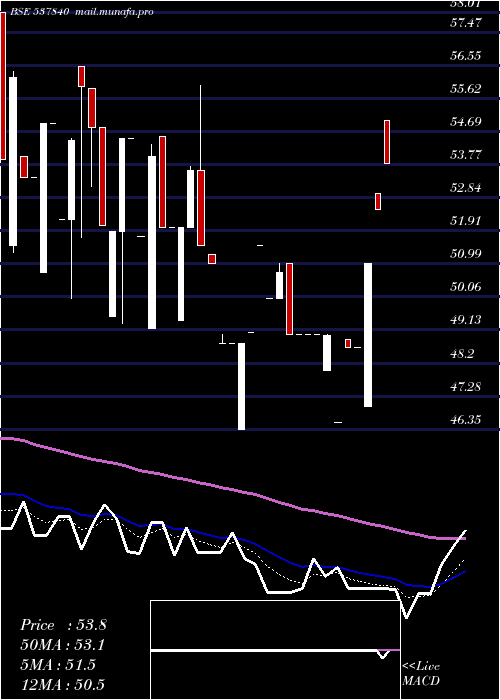Select the 54.69 price axis label

[466, 122]
